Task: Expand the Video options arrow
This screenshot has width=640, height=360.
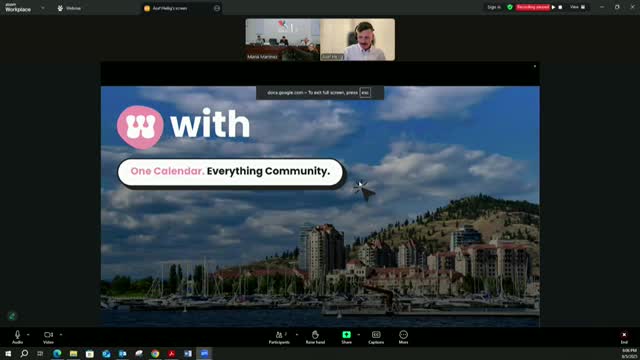Action: (61, 335)
